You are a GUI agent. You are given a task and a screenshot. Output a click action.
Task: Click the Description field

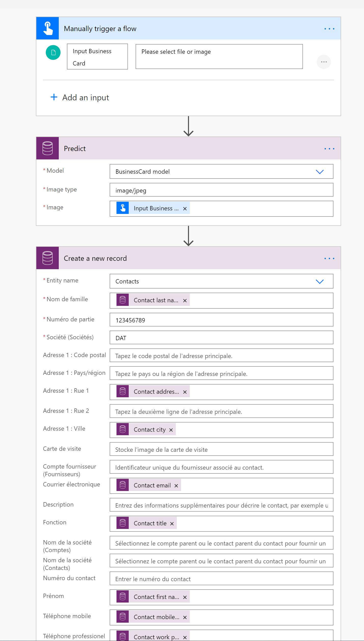[222, 505]
